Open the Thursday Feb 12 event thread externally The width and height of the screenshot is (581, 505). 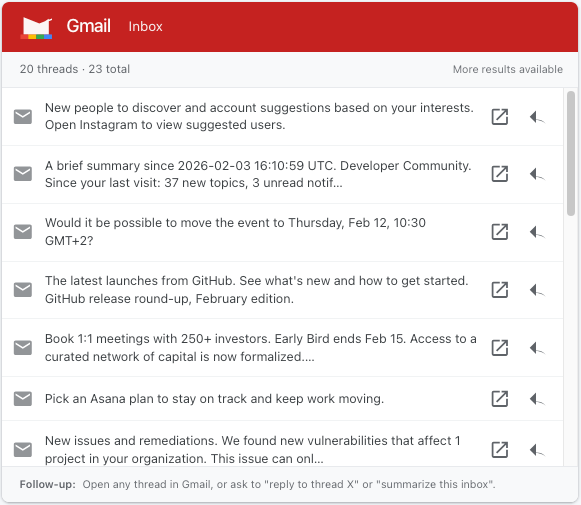click(499, 232)
